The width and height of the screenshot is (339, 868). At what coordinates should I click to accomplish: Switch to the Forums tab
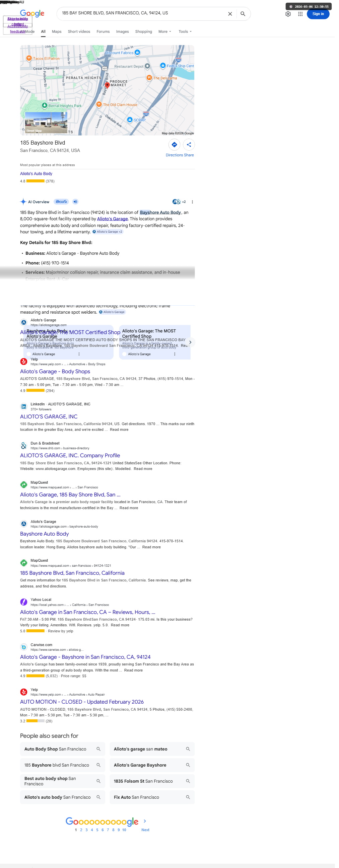[103, 32]
